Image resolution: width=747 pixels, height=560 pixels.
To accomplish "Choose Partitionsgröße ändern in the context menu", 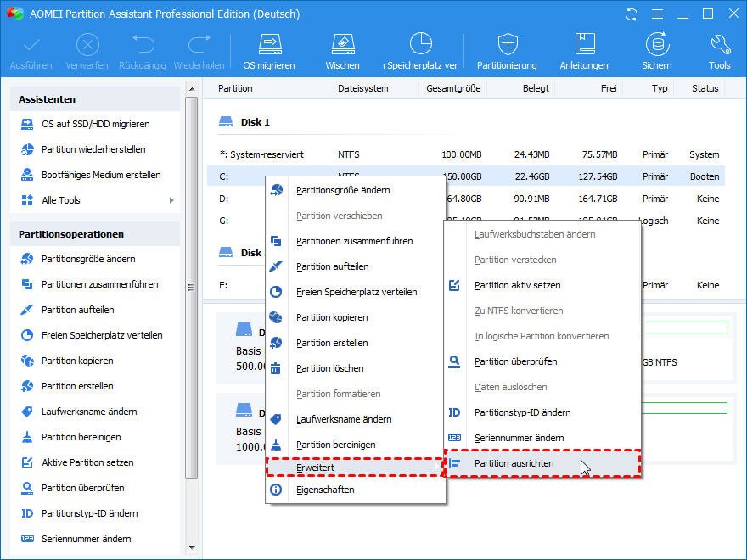I will [356, 190].
